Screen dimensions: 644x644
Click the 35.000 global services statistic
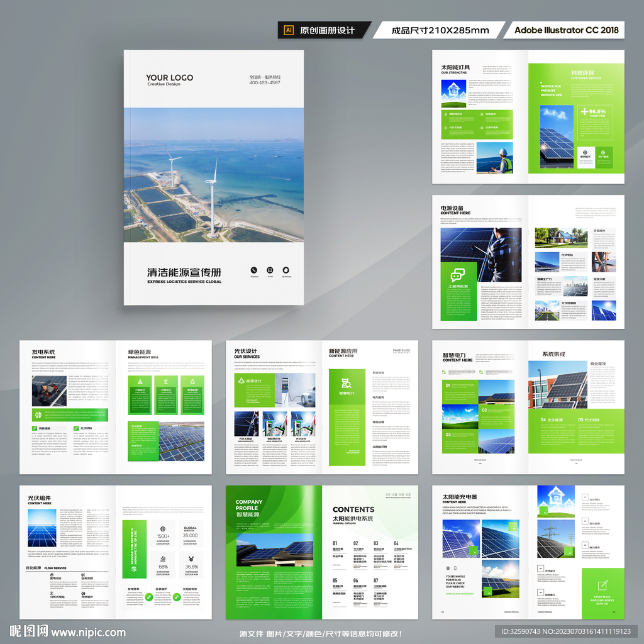[x=190, y=535]
